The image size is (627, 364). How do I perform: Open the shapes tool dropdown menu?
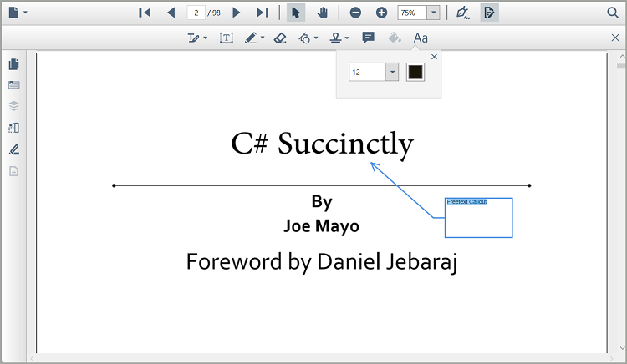(x=316, y=38)
